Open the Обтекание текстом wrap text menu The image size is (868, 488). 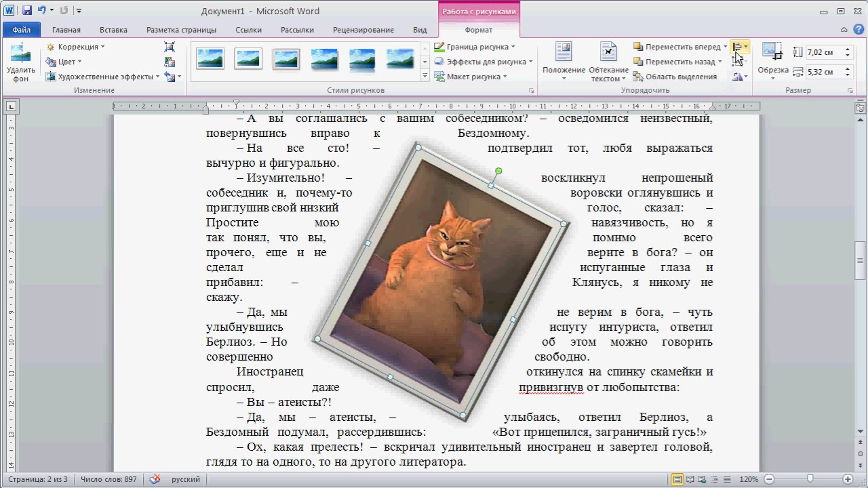(608, 62)
